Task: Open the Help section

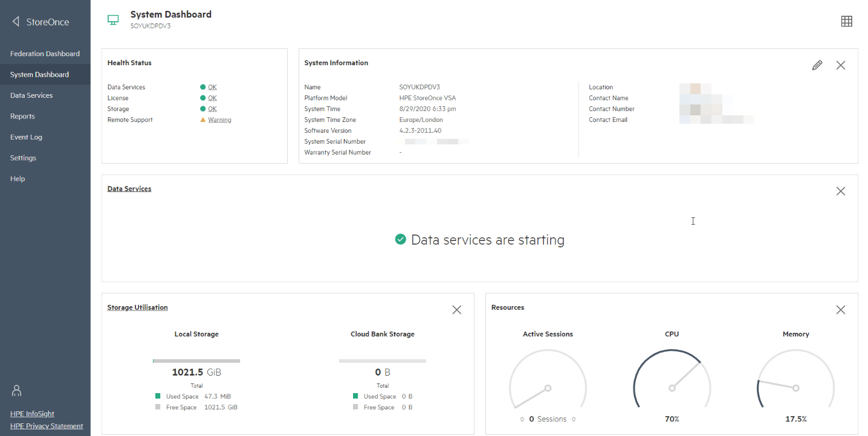Action: click(18, 179)
